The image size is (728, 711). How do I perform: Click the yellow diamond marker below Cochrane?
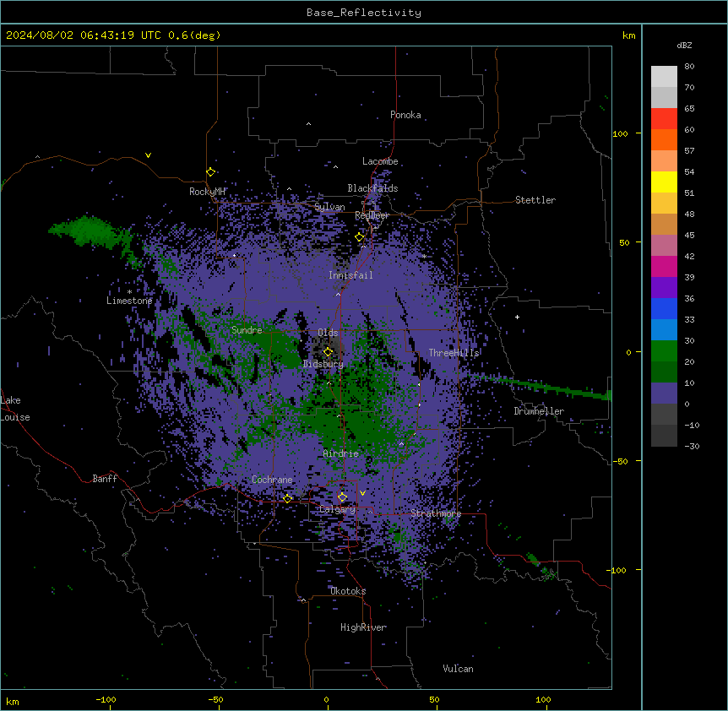(287, 499)
